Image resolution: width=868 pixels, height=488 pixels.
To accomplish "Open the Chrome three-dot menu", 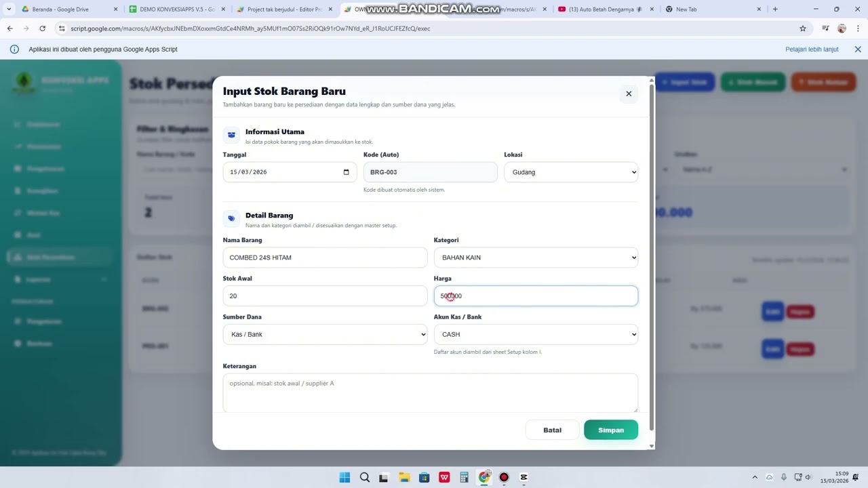I will (x=858, y=28).
